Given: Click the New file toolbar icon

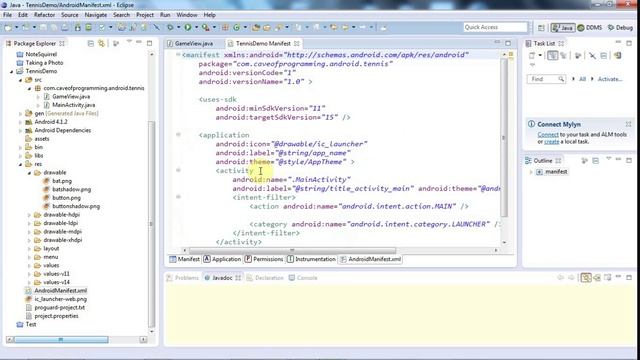Looking at the screenshot, I should click(8, 27).
